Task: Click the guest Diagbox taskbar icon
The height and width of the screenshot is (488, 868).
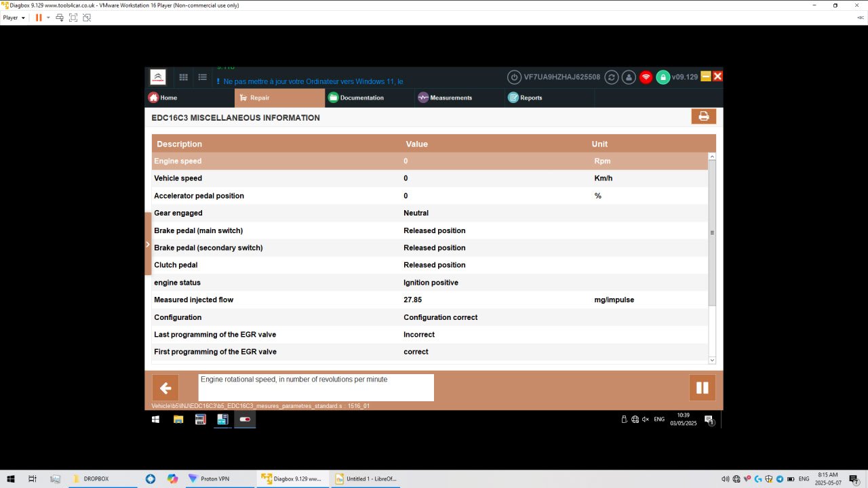Action: tap(222, 420)
